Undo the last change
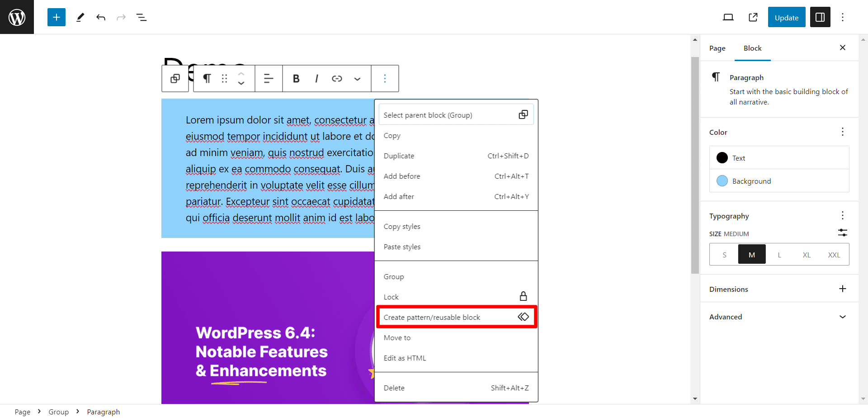Screen dimensions: 868x418 (x=101, y=17)
